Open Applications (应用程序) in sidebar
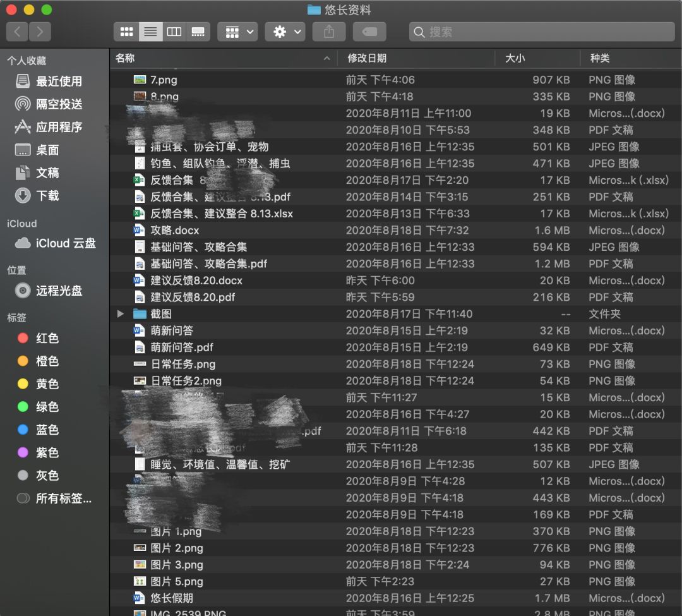This screenshot has width=682, height=616. [59, 127]
